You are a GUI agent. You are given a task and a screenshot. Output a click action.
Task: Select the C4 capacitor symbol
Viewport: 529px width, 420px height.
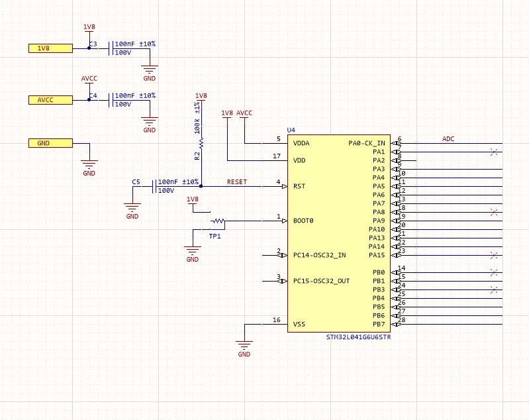coord(110,100)
